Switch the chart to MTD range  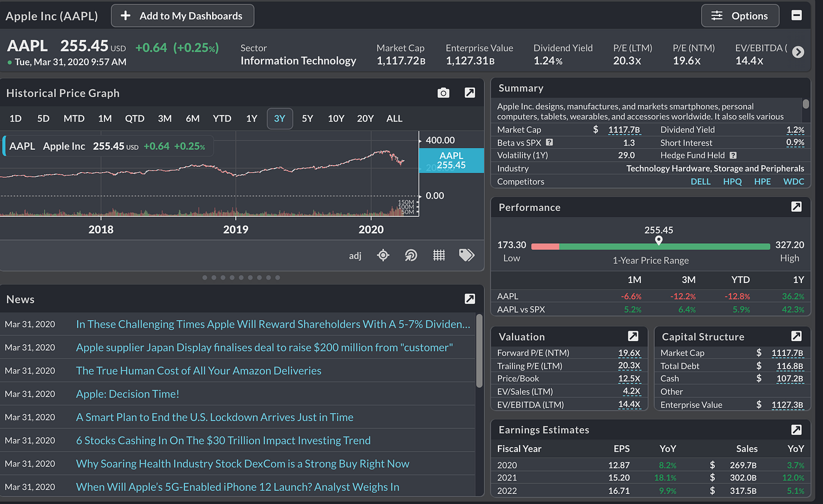(x=74, y=119)
